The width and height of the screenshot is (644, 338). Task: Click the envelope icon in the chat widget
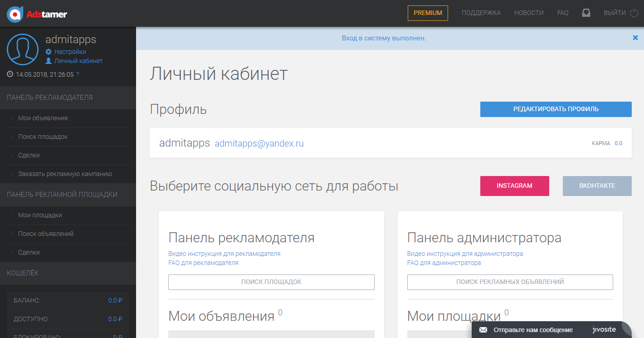pyautogui.click(x=483, y=330)
